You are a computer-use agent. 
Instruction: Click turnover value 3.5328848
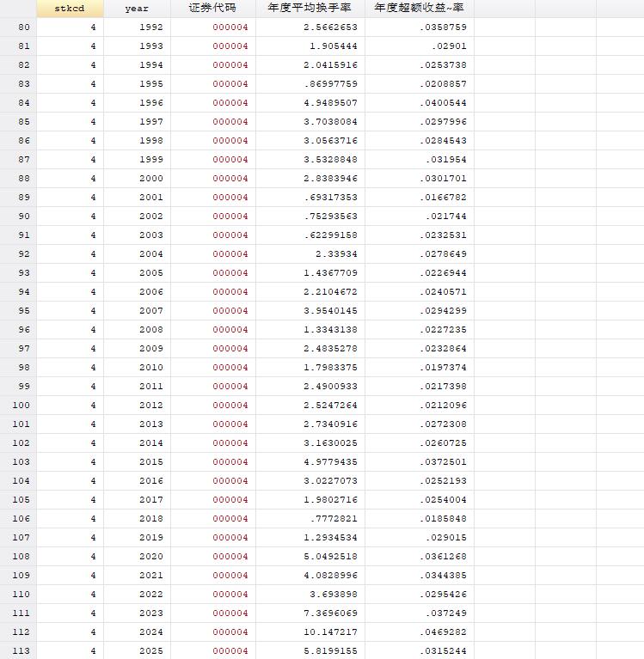(310, 160)
